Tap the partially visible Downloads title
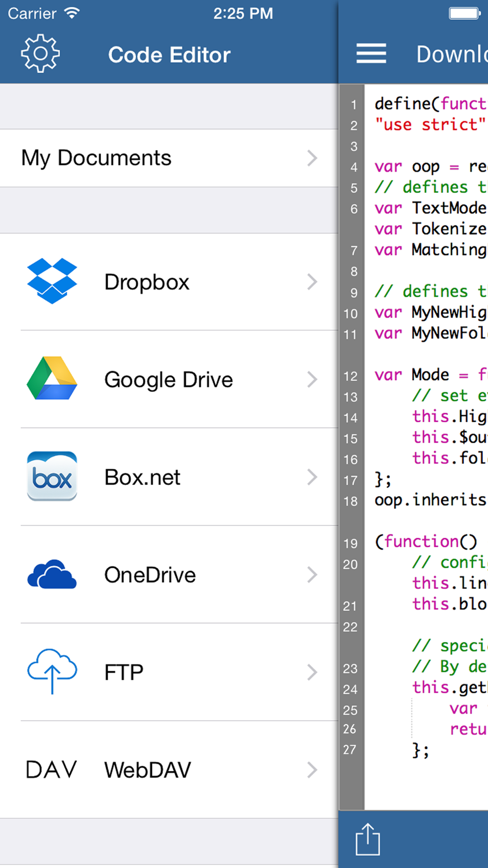488x868 pixels. point(452,54)
